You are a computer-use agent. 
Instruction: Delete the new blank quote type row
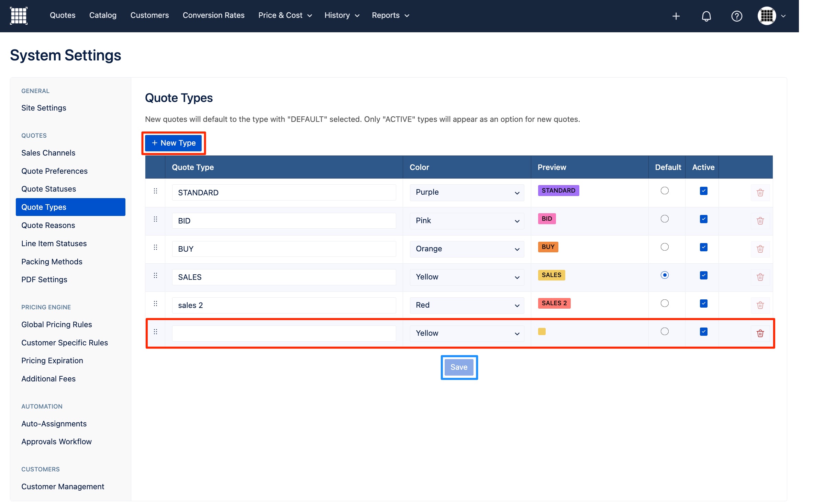pyautogui.click(x=760, y=333)
